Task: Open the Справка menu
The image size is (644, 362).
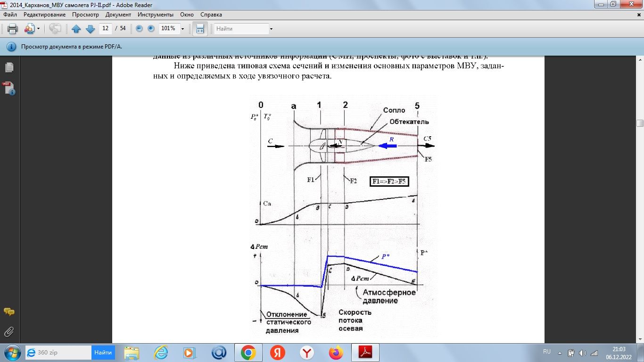Action: [x=211, y=15]
